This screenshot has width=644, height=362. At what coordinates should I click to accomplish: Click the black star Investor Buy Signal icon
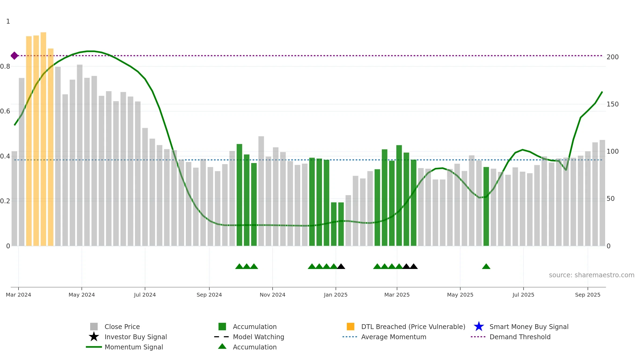pos(94,337)
